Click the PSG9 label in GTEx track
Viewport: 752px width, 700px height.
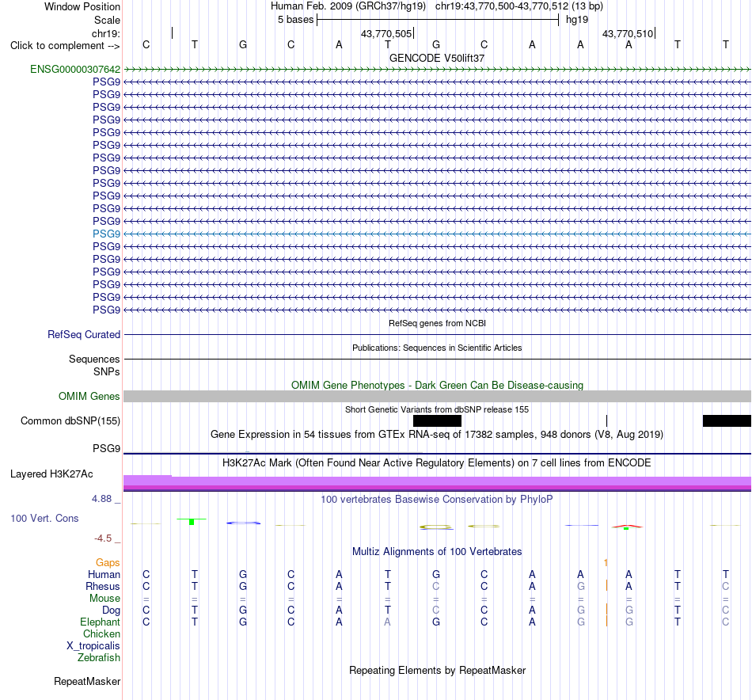coord(107,448)
